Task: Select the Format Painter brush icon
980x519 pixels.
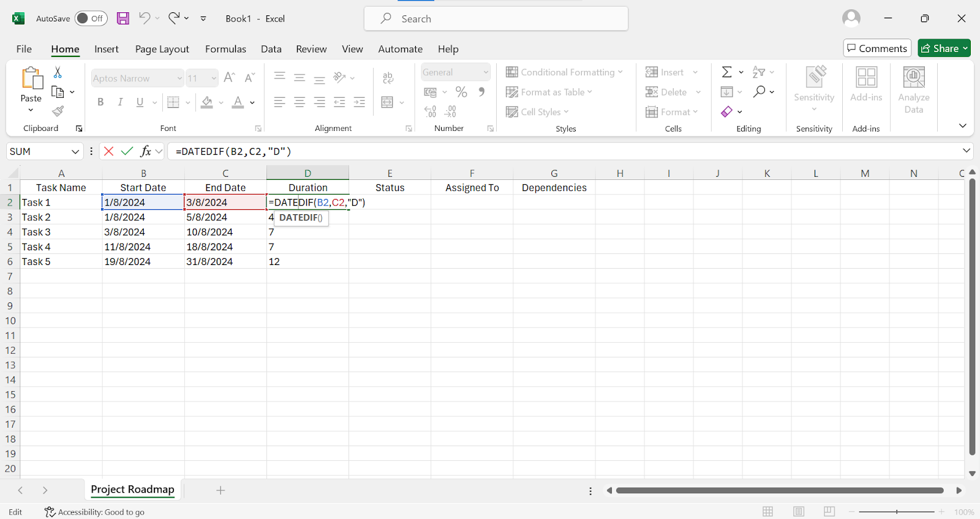Action: click(58, 111)
